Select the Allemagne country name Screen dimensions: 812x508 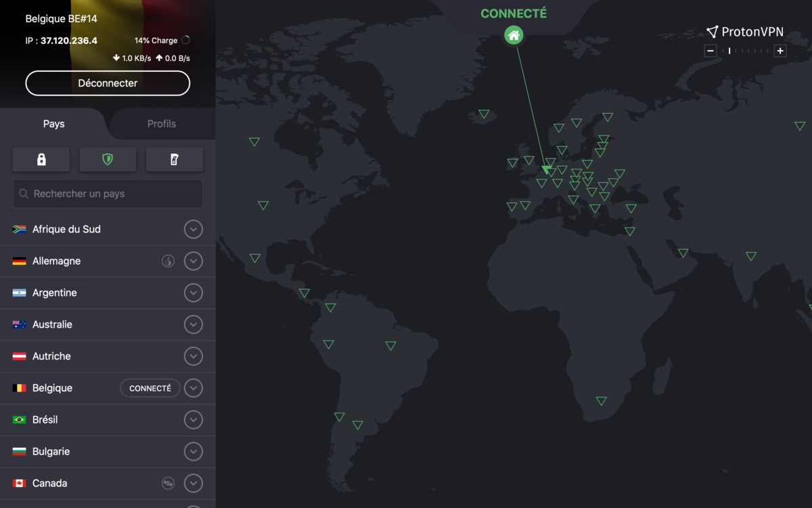click(x=56, y=261)
